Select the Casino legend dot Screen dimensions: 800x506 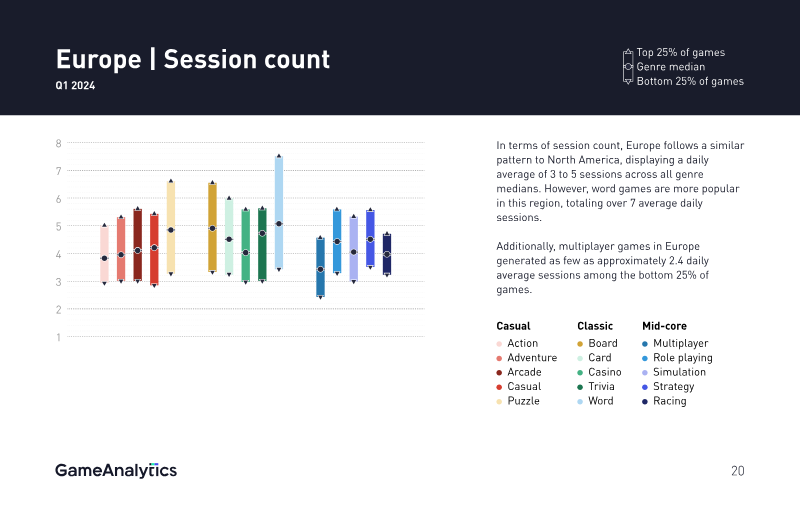(580, 372)
